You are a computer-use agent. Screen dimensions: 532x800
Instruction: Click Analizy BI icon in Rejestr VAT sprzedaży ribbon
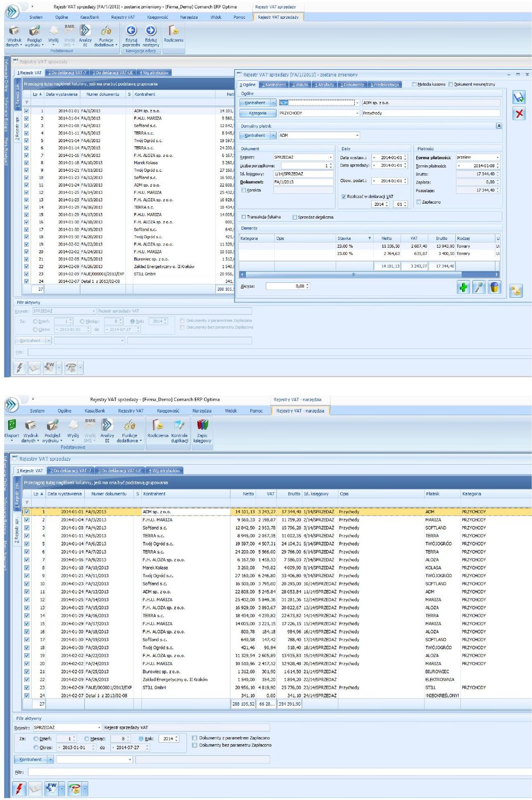click(x=85, y=31)
